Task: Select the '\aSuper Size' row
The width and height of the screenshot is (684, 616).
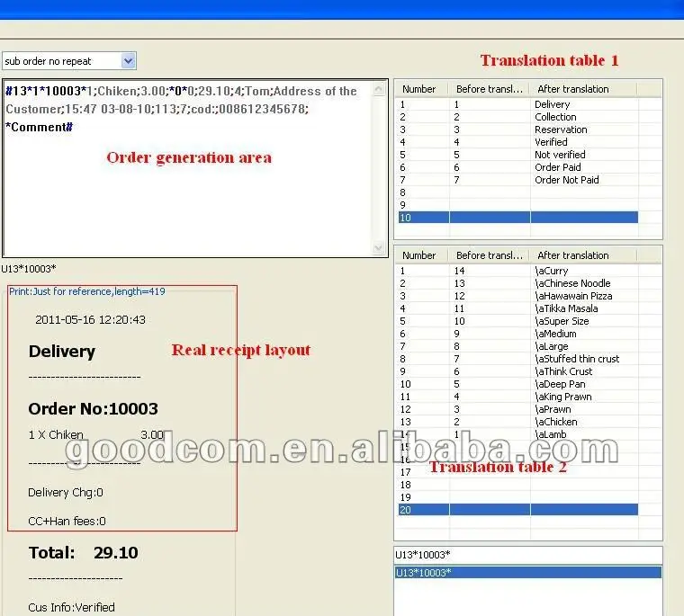Action: pos(518,321)
